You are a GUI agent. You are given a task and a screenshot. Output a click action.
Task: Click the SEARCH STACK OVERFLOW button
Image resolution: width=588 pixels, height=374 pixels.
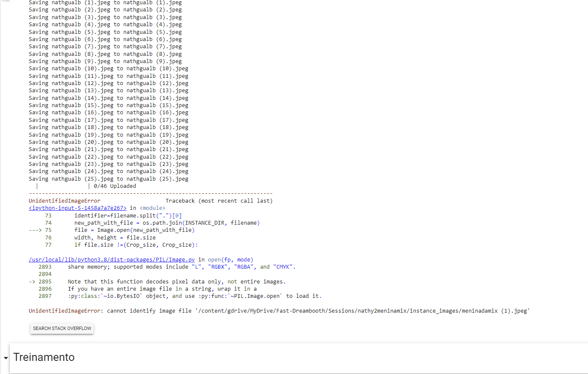tap(62, 328)
